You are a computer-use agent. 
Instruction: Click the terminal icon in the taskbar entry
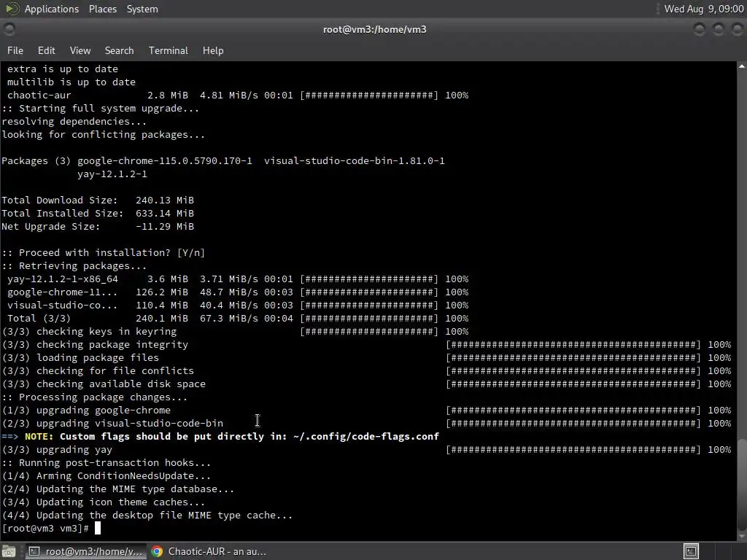pyautogui.click(x=34, y=551)
